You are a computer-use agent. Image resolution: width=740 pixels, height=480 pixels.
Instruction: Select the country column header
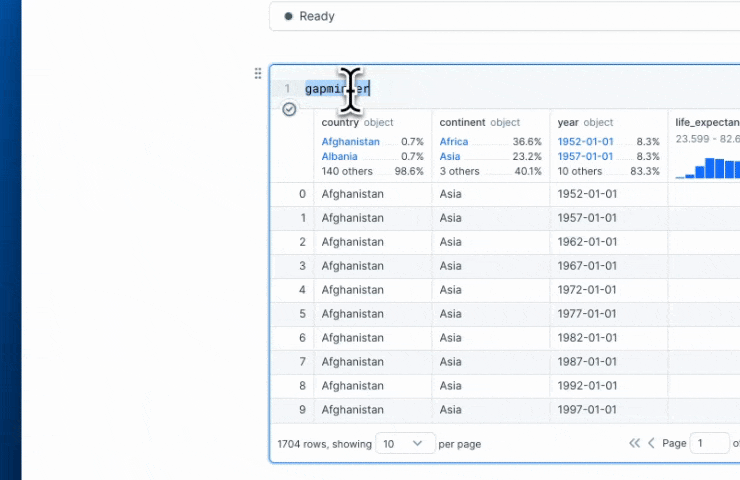coord(357,122)
